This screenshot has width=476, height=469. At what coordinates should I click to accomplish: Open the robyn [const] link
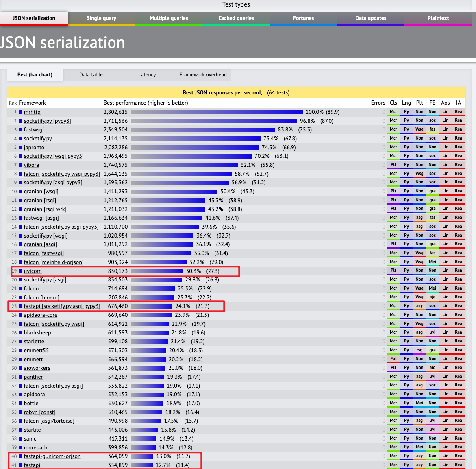[40, 412]
